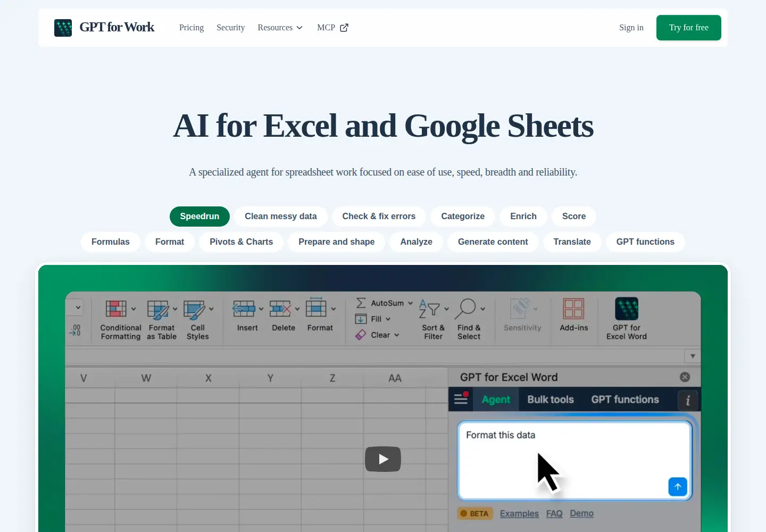Expand the Resources dropdown menu

pyautogui.click(x=280, y=28)
